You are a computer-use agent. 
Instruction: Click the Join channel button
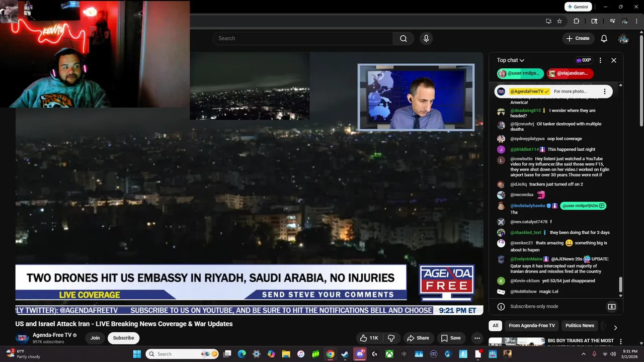[95, 338]
